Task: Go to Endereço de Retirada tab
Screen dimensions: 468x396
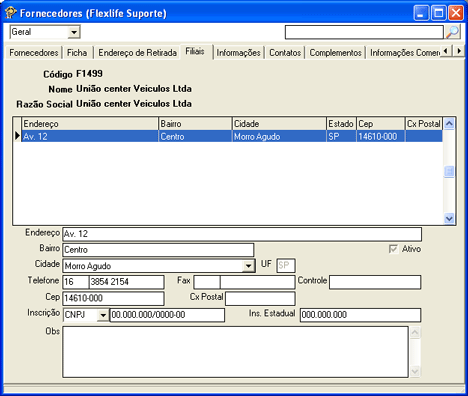Action: point(137,53)
